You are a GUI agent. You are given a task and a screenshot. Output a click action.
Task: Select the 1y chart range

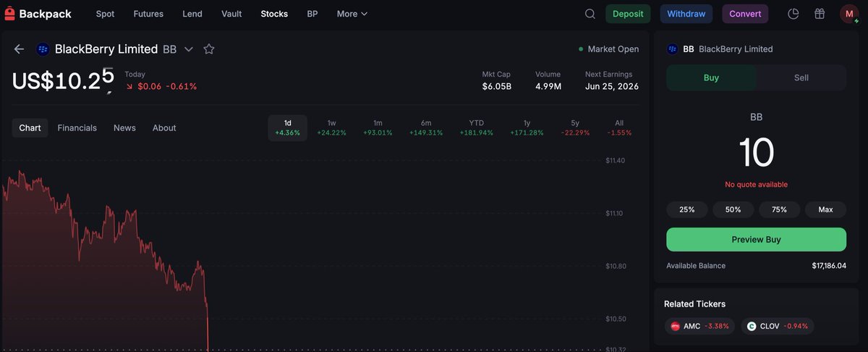[x=527, y=127]
